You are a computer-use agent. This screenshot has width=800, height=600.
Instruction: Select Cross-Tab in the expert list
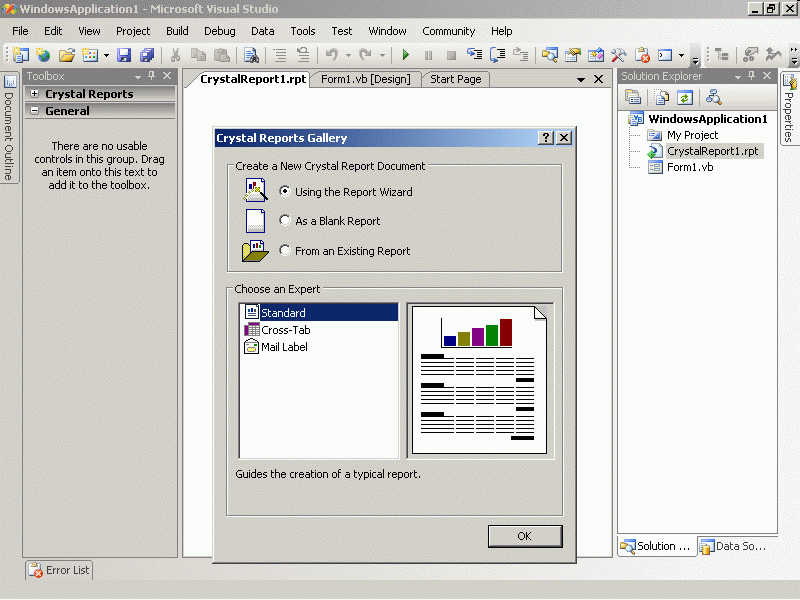tap(285, 330)
